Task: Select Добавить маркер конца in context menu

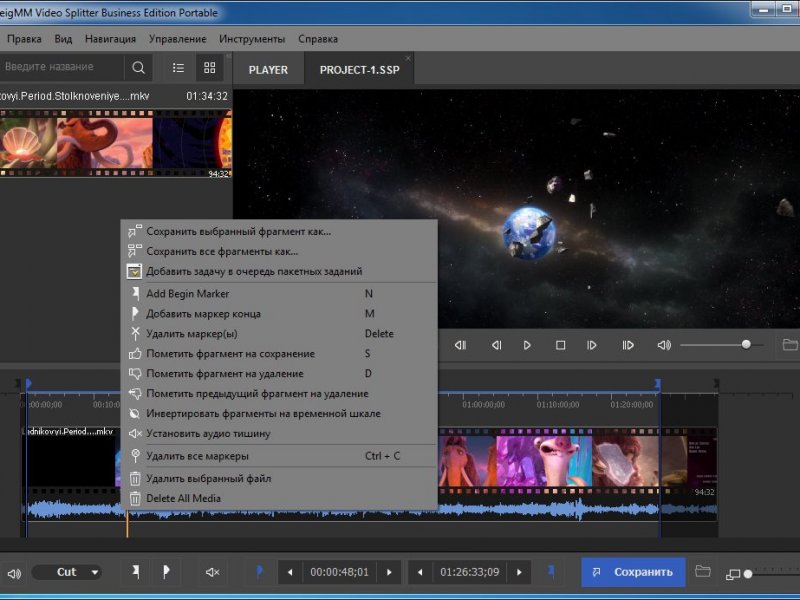Action: (279, 314)
